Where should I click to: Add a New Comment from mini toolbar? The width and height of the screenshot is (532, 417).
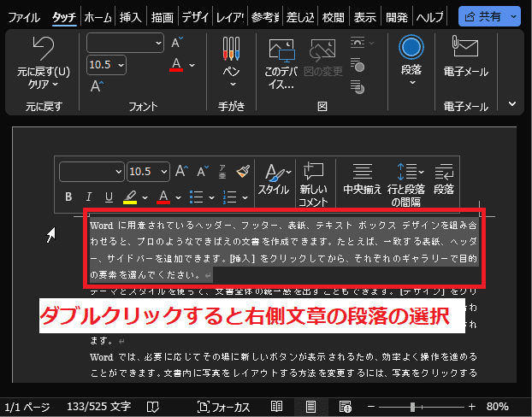click(x=314, y=183)
